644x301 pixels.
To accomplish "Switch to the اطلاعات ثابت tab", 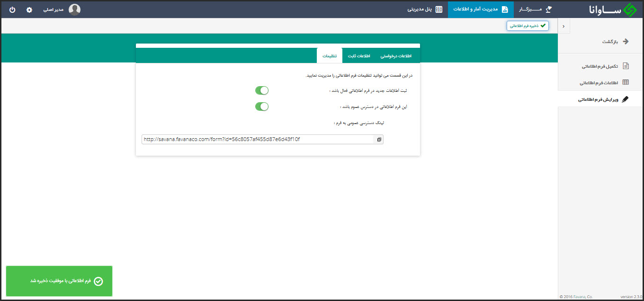I will point(359,56).
